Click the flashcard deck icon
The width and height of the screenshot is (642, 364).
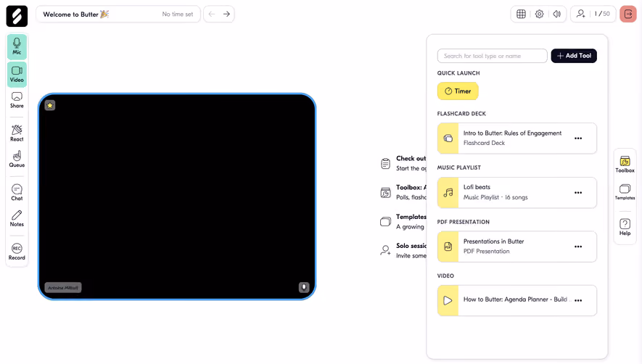[x=448, y=138]
